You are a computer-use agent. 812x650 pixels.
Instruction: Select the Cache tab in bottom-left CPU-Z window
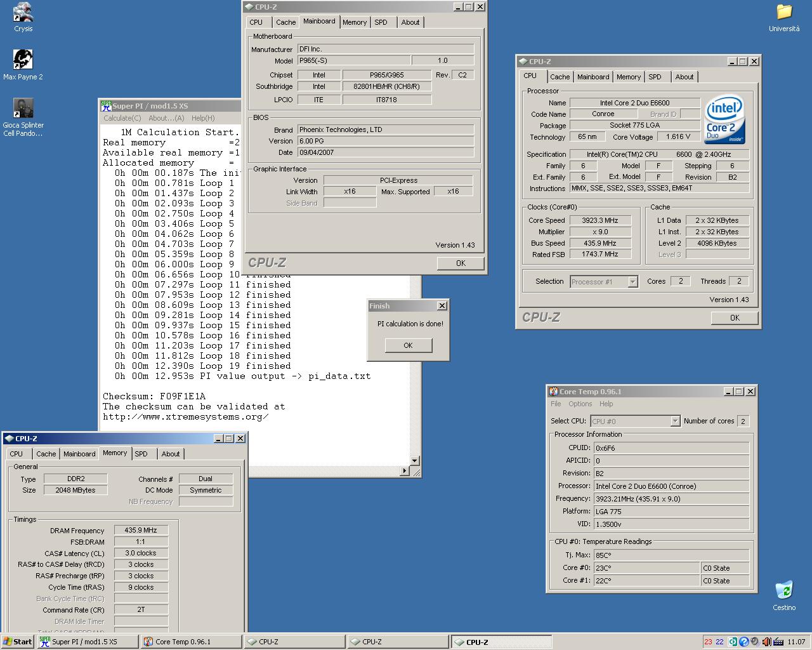coord(46,454)
